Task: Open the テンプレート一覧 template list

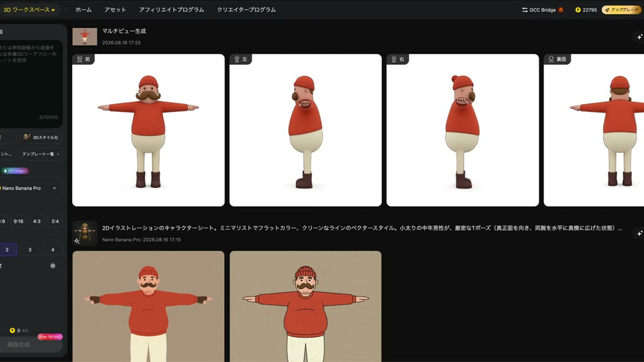Action: tap(41, 154)
